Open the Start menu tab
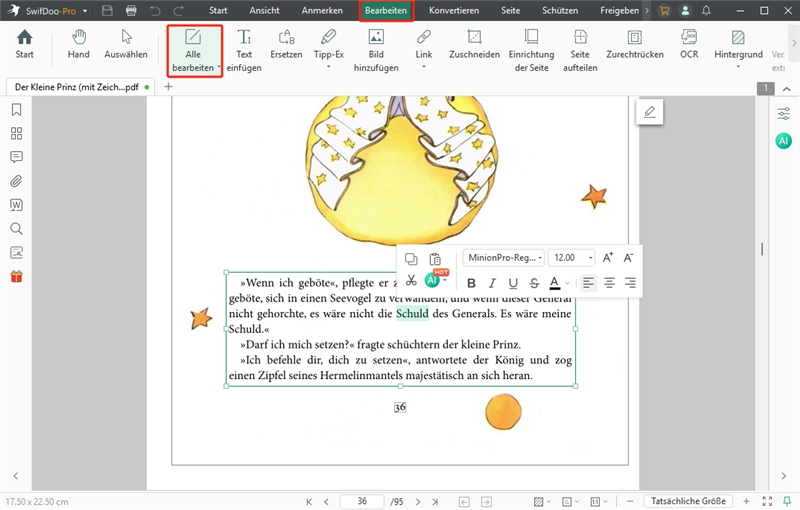This screenshot has height=510, width=800. 218,10
